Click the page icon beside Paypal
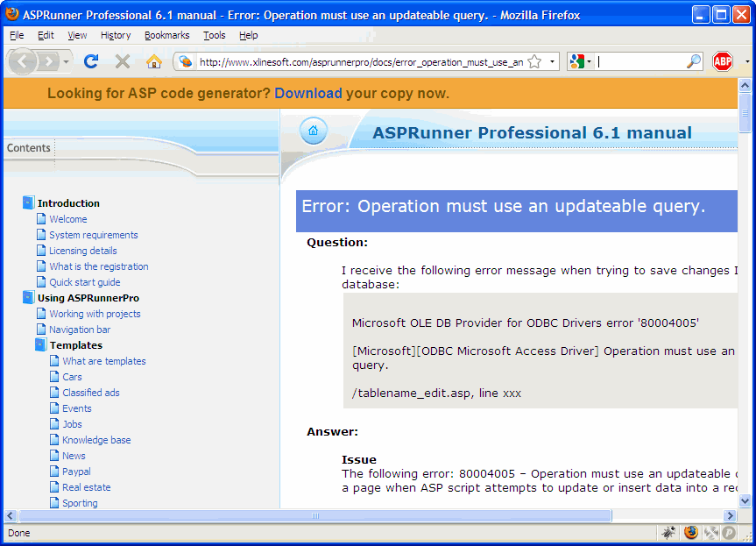 (x=54, y=471)
